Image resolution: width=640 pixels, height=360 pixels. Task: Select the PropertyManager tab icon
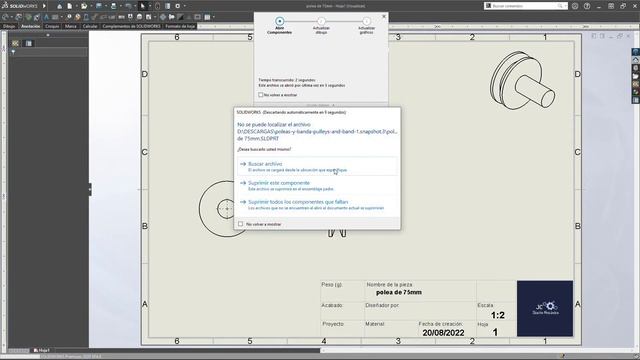click(29, 43)
